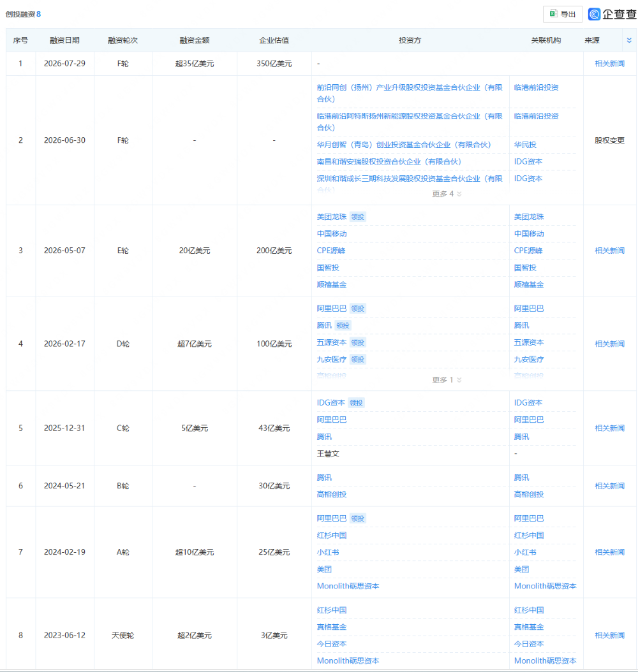
Task: Open 高榕创投 investor link in B轮 row
Action: [x=331, y=494]
